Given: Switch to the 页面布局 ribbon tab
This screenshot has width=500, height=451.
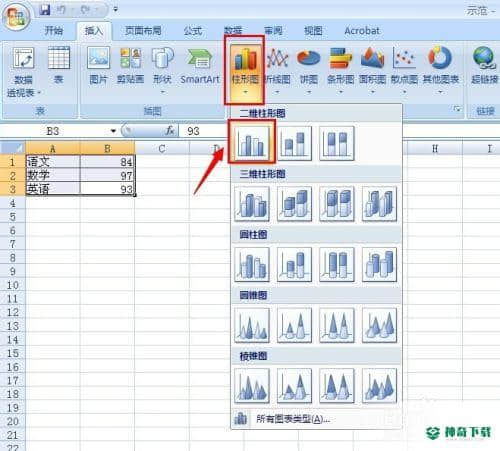Looking at the screenshot, I should tap(143, 31).
